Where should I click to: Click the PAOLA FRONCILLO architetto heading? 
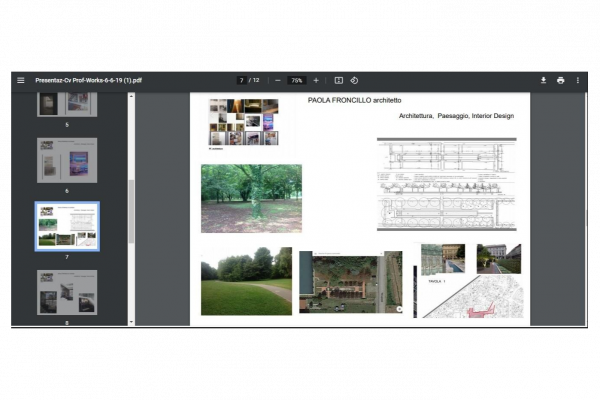tap(354, 102)
